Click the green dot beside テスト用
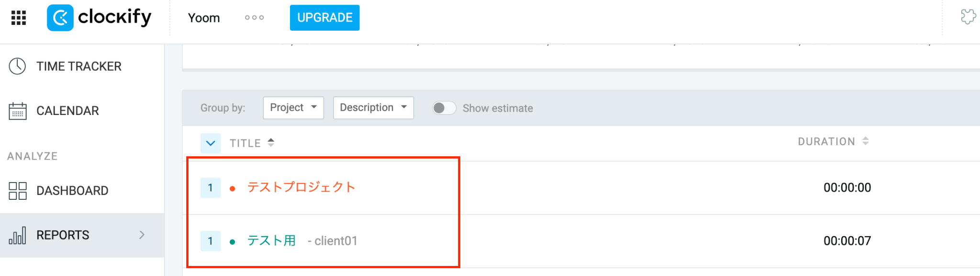This screenshot has width=980, height=276. [232, 242]
